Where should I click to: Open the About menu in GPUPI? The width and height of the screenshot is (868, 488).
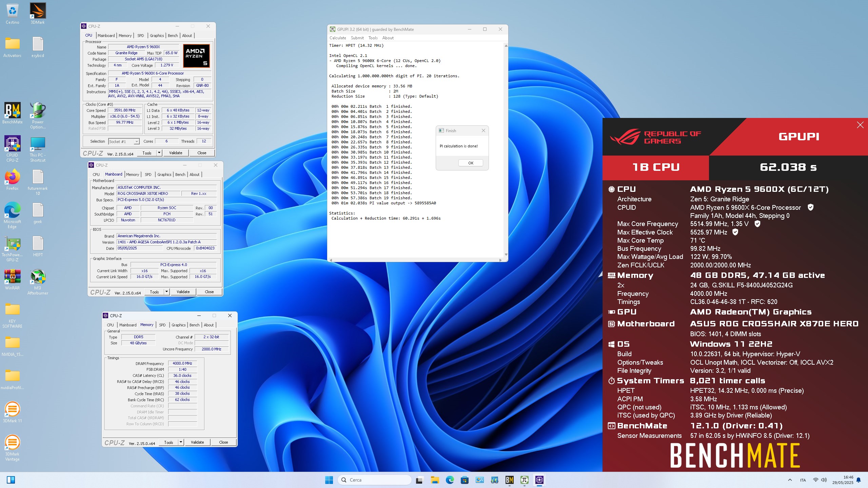point(388,38)
